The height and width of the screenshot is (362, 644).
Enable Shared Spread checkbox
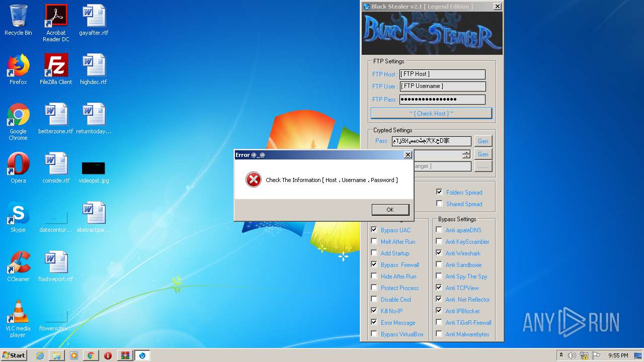(x=439, y=204)
